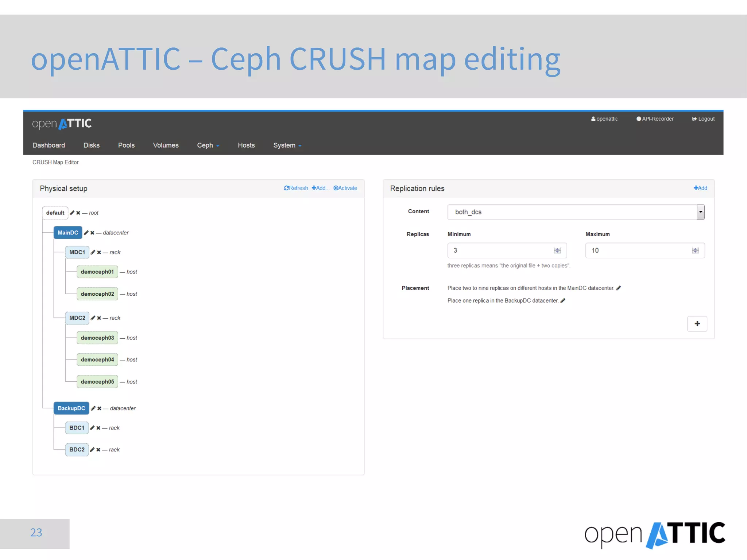Open the openattic user profile link
Image resolution: width=747 pixels, height=560 pixels.
click(604, 119)
